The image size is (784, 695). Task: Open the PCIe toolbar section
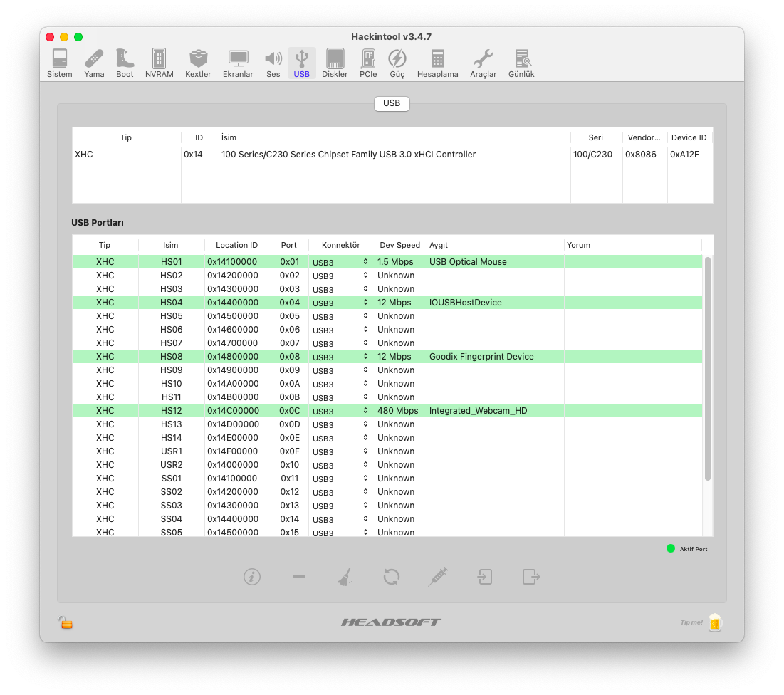pyautogui.click(x=368, y=63)
